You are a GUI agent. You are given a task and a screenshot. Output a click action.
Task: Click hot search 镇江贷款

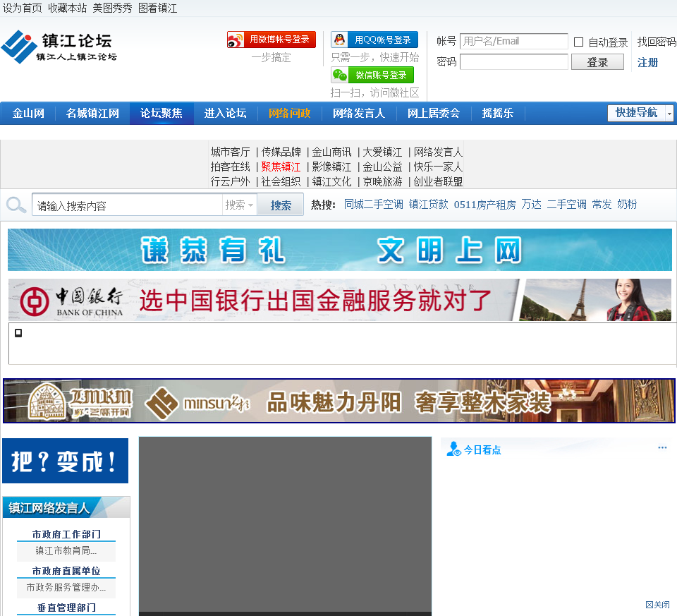(x=428, y=205)
